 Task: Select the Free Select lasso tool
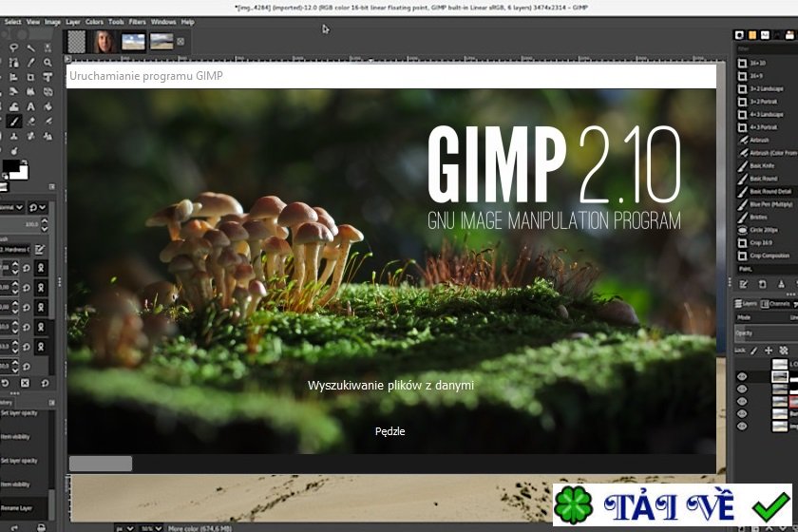click(x=13, y=47)
